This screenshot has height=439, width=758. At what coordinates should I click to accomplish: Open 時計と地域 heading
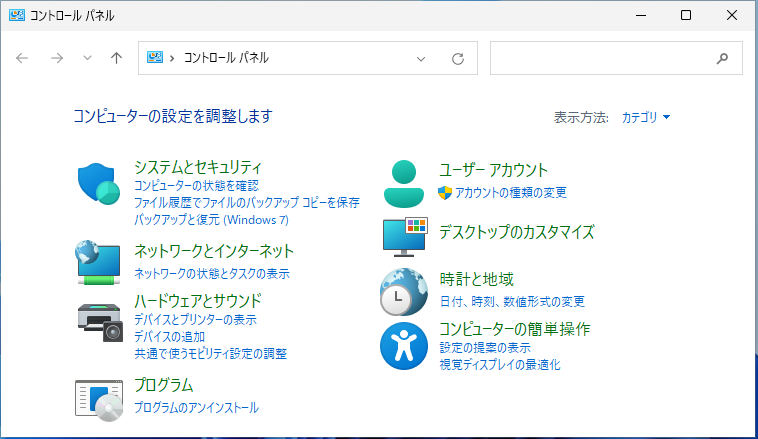pos(476,279)
